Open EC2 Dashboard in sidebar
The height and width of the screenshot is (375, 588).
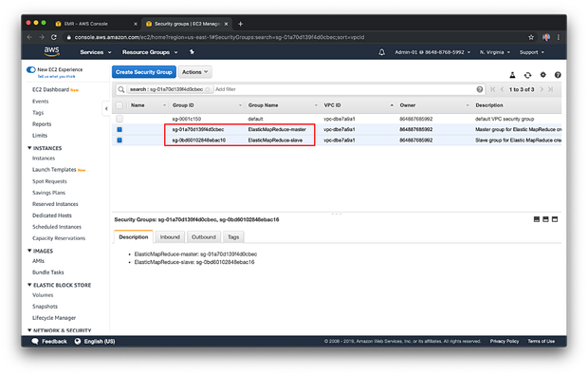tap(50, 89)
